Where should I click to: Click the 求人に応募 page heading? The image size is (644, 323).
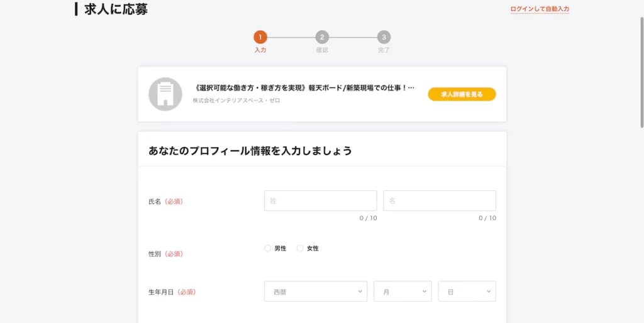[x=116, y=9]
